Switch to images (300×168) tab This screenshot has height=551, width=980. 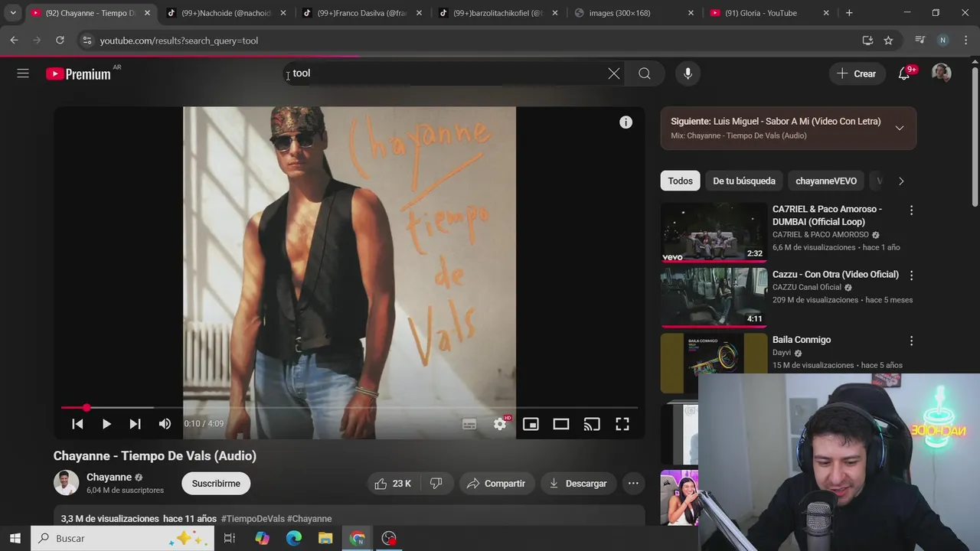635,13
